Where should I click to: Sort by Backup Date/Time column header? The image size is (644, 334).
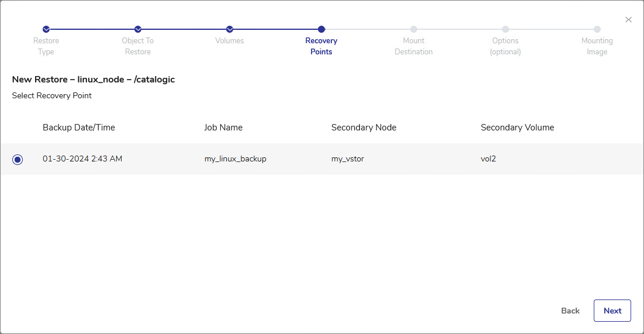79,128
